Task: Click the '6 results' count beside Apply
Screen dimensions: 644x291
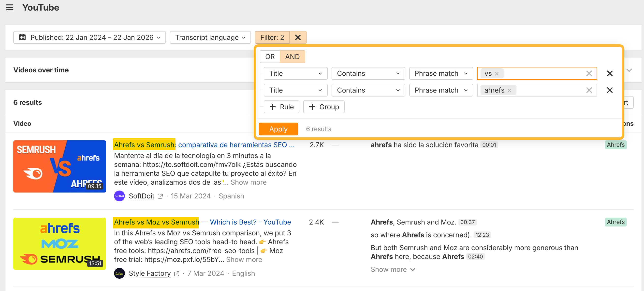Action: 319,129
